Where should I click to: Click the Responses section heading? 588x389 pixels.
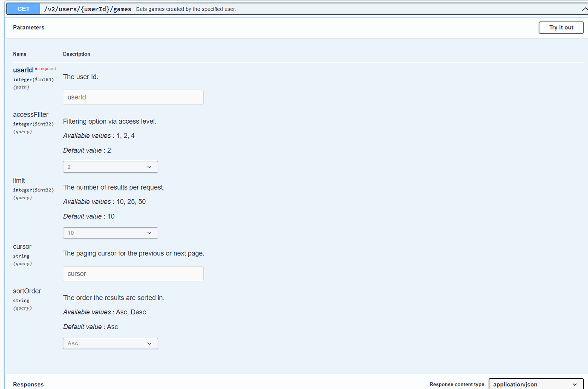click(x=28, y=384)
